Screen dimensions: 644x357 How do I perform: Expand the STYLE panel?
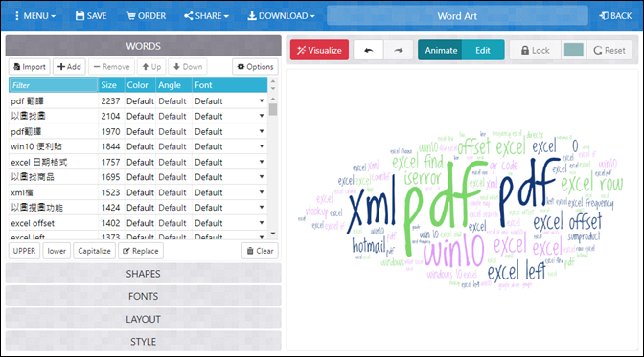(143, 342)
